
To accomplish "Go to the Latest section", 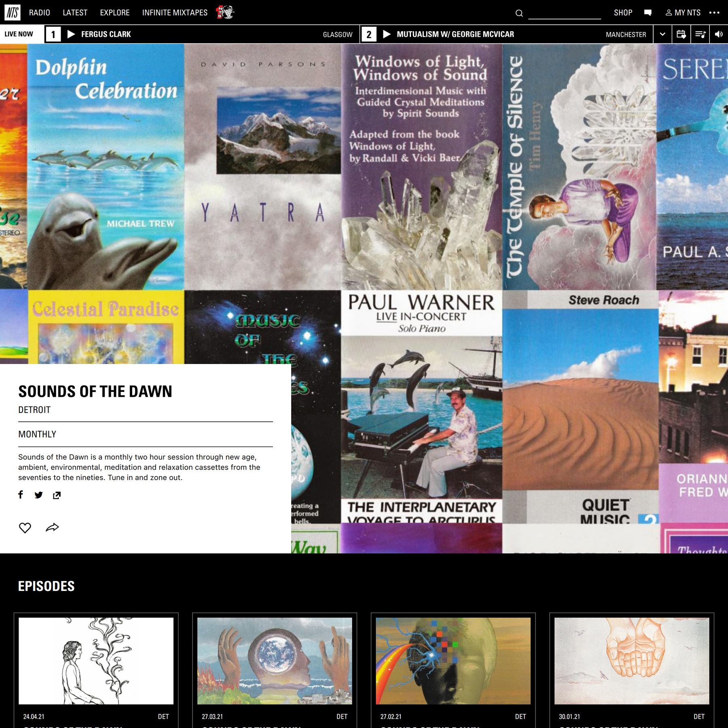I will click(x=75, y=13).
